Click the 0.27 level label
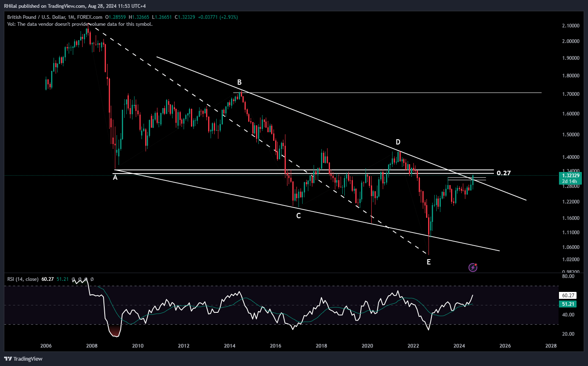The height and width of the screenshot is (366, 588). (504, 173)
